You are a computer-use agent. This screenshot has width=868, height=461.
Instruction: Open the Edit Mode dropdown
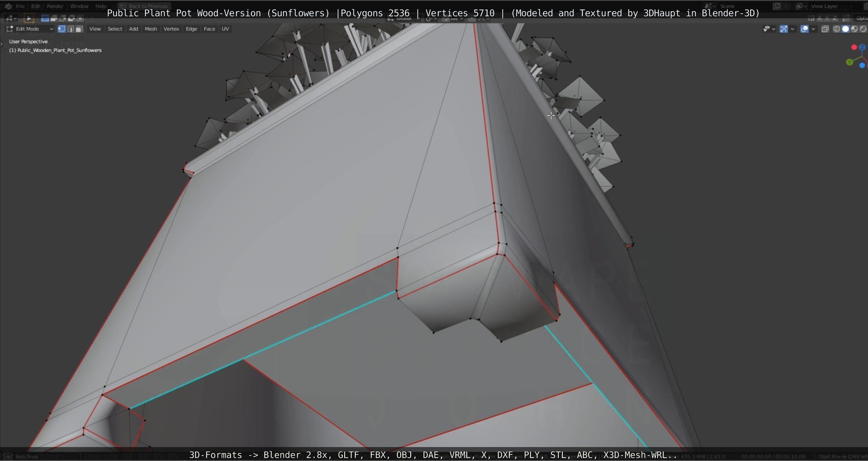tap(30, 29)
